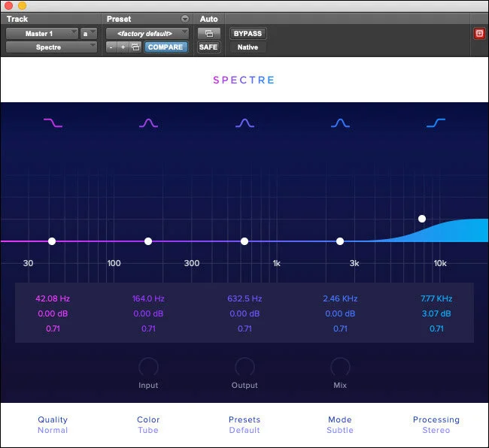
Task: Select previous preset with minus button
Action: pyautogui.click(x=111, y=47)
